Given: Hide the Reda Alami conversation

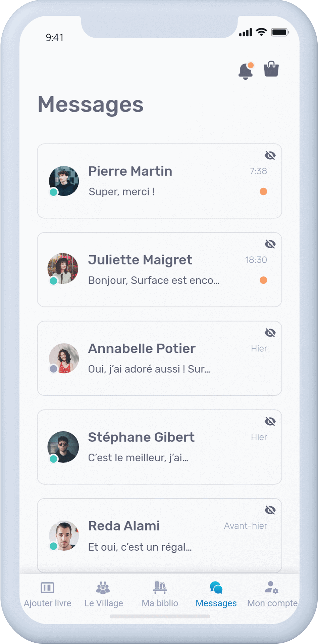Looking at the screenshot, I should 270,510.
